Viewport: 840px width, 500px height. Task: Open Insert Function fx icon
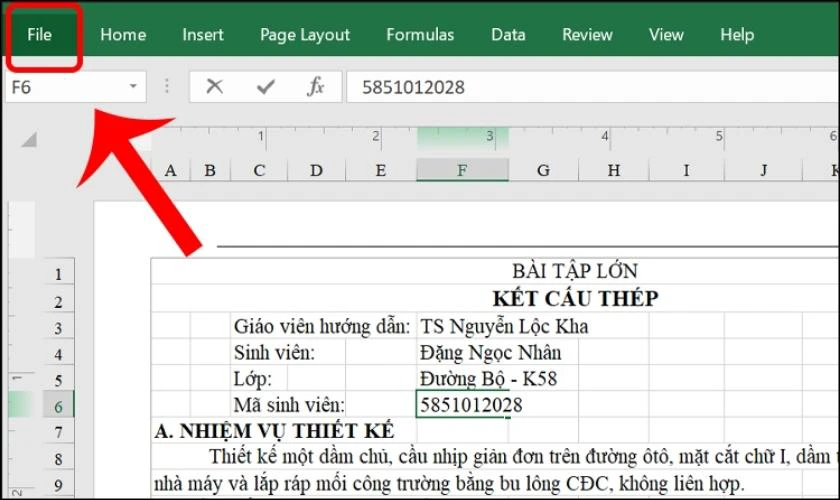click(x=316, y=86)
